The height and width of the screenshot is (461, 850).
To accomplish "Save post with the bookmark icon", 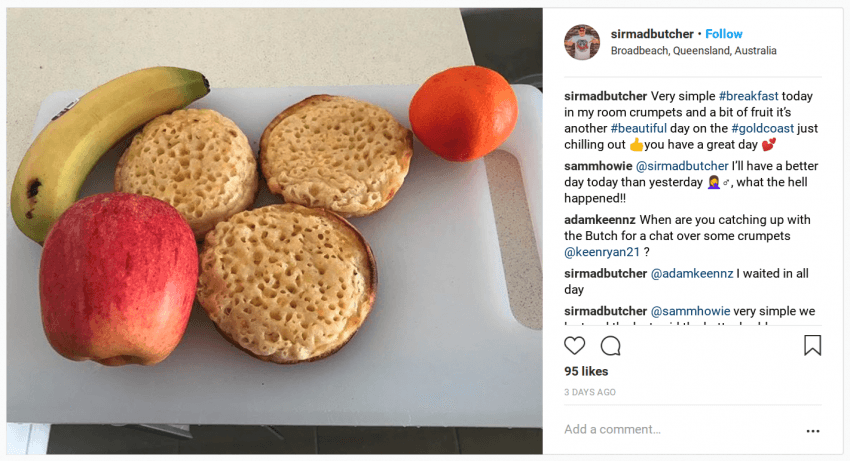I will (x=812, y=345).
